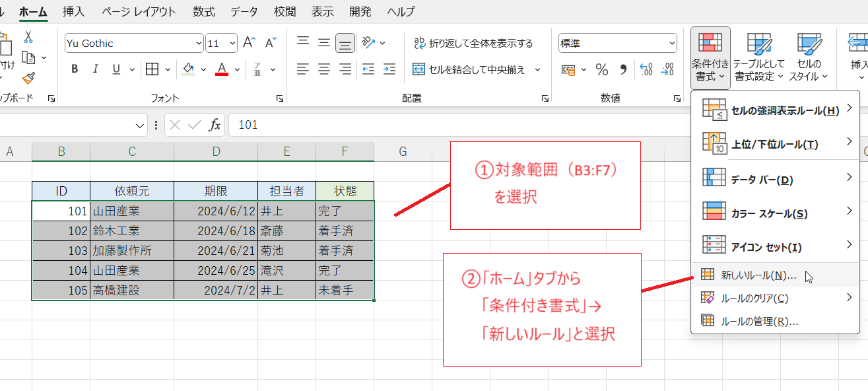Screen dimensions: 868x391
Task: Click the Format Painter brush icon
Action: (x=28, y=79)
